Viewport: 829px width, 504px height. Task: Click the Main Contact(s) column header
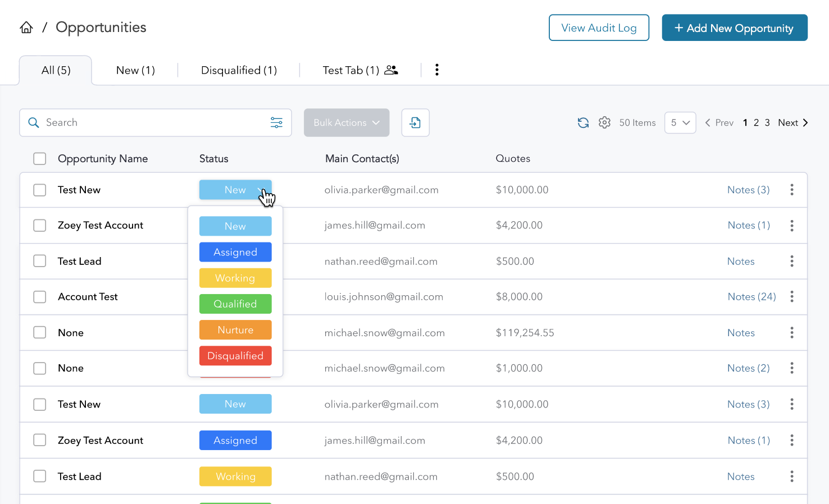point(362,159)
